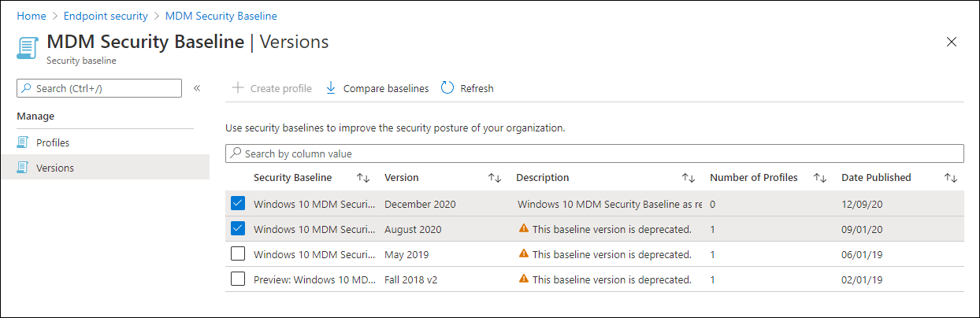
Task: Sort by Description column arrows
Action: click(689, 178)
